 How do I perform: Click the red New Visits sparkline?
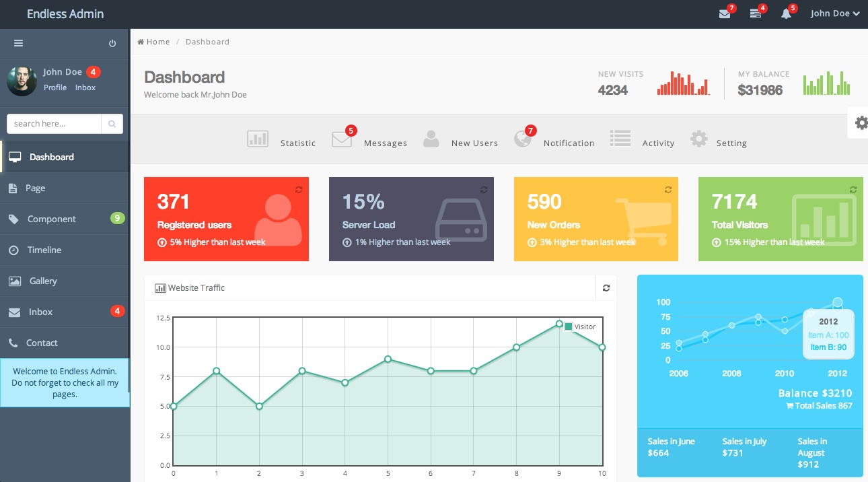click(x=684, y=82)
